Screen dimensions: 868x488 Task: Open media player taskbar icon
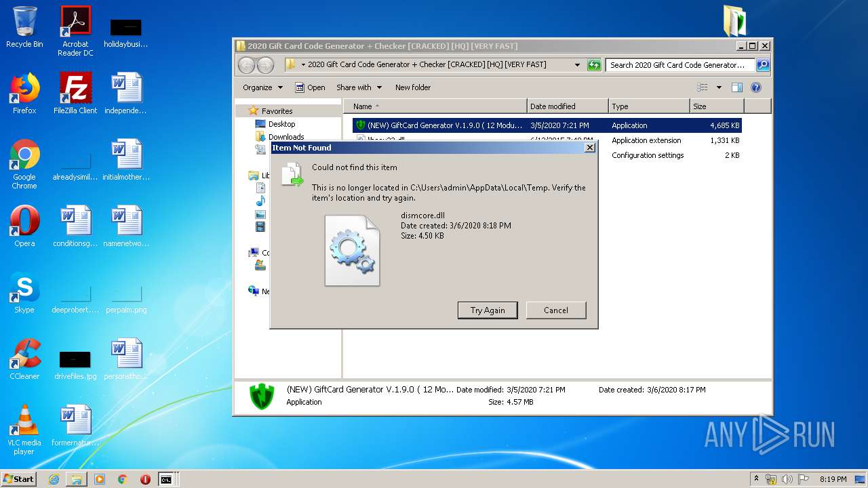100,479
